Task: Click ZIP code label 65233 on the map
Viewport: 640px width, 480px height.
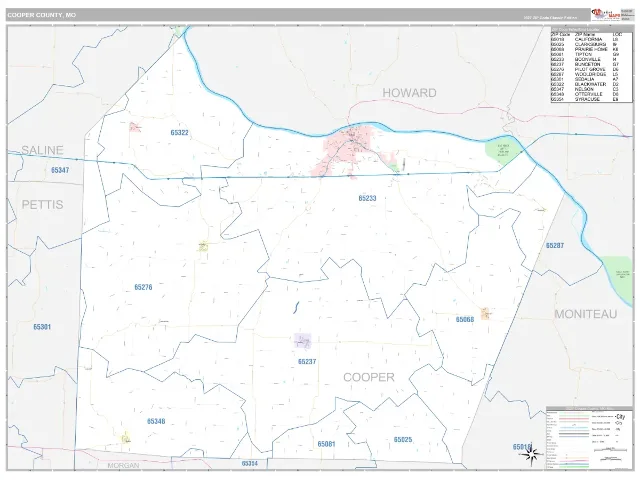Action: coord(367,198)
